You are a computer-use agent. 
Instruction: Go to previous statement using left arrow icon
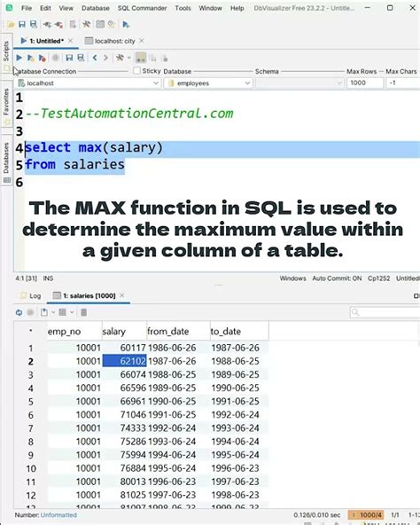pyautogui.click(x=95, y=58)
